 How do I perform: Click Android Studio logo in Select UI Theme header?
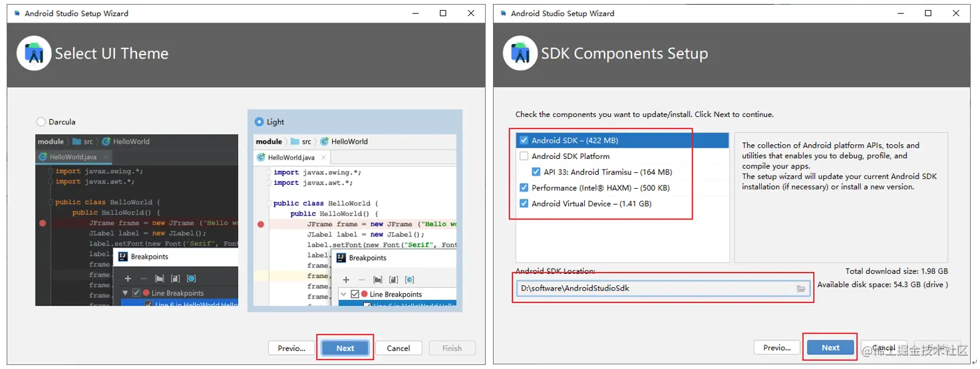click(x=34, y=53)
